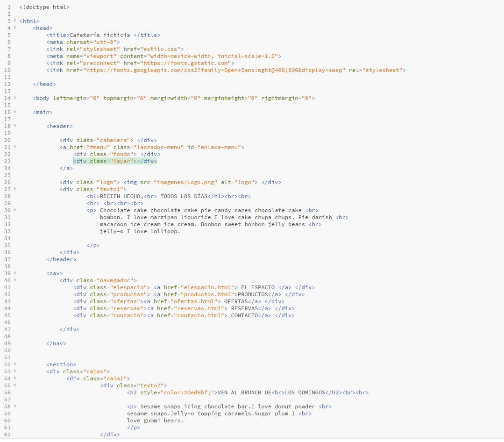
Task: Click the fonts.googleapis.com stylesheet URL
Action: click(x=214, y=70)
